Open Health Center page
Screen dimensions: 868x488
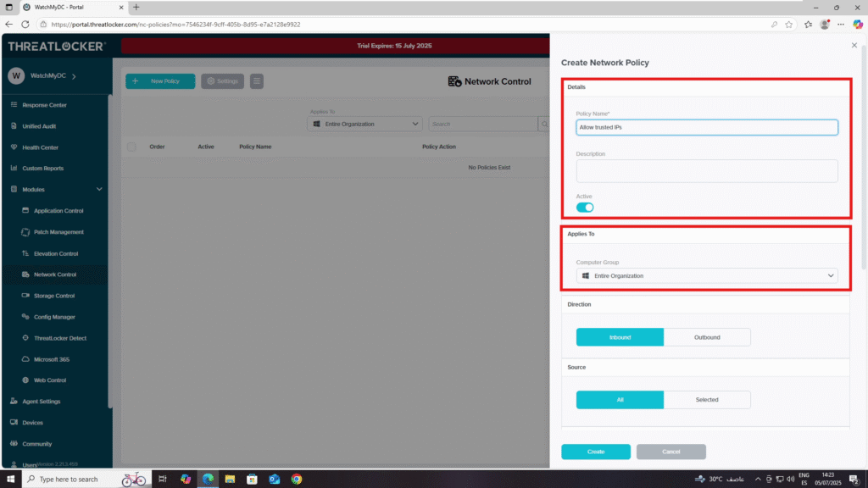click(x=40, y=147)
